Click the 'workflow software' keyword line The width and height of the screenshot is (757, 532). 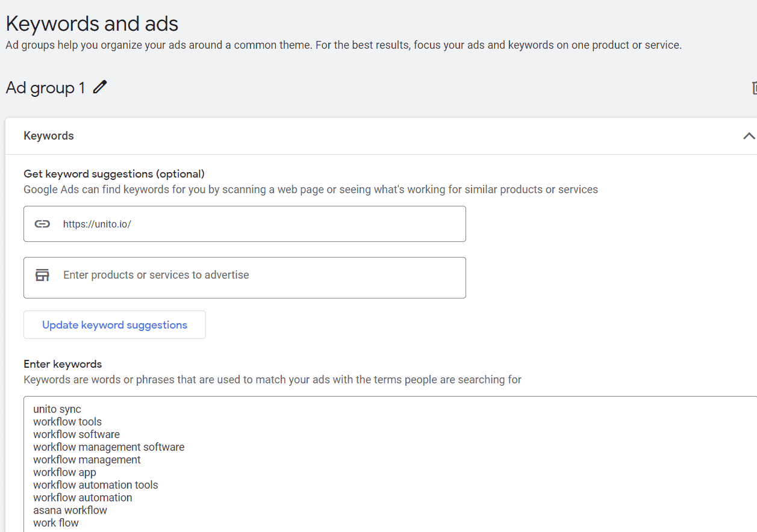click(76, 435)
